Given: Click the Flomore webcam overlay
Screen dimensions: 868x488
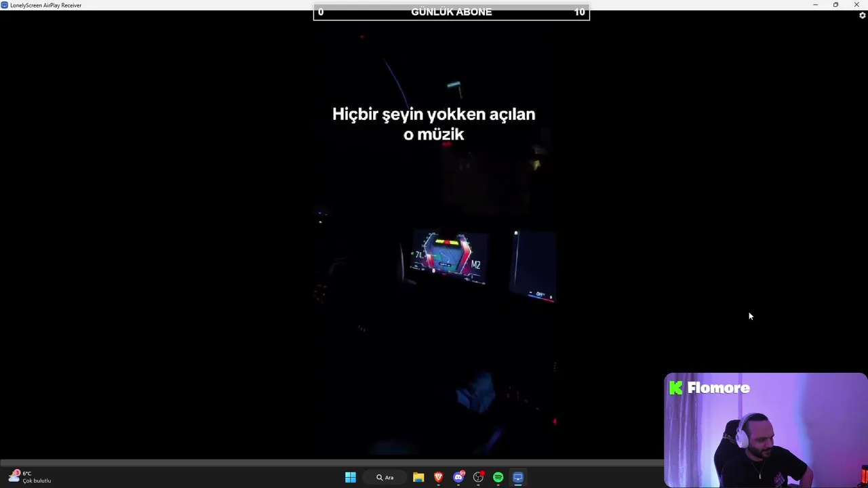Looking at the screenshot, I should [x=766, y=430].
